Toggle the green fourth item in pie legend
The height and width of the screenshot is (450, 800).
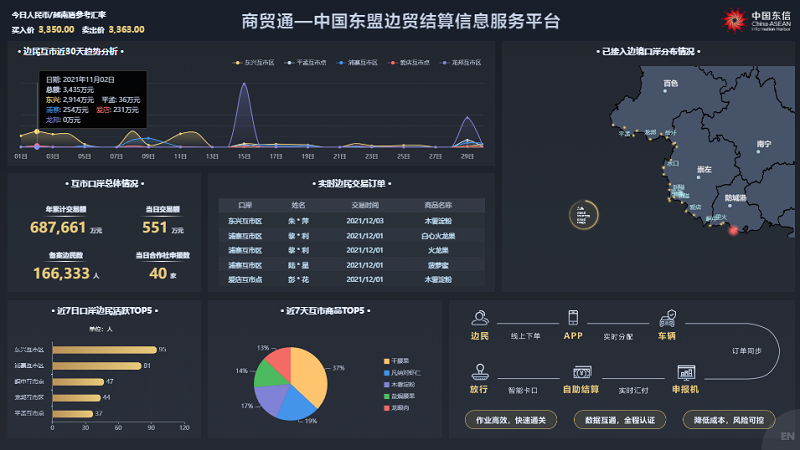(x=399, y=396)
